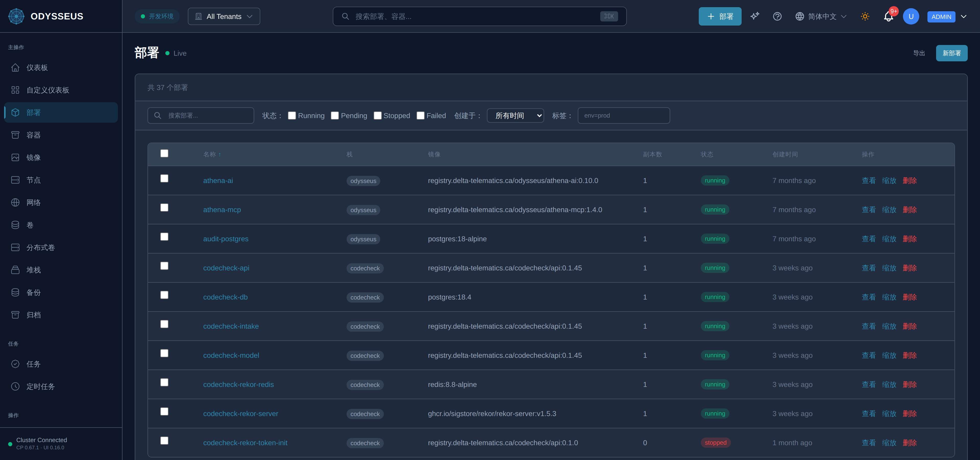Toggle the light theme sun icon

tap(865, 16)
